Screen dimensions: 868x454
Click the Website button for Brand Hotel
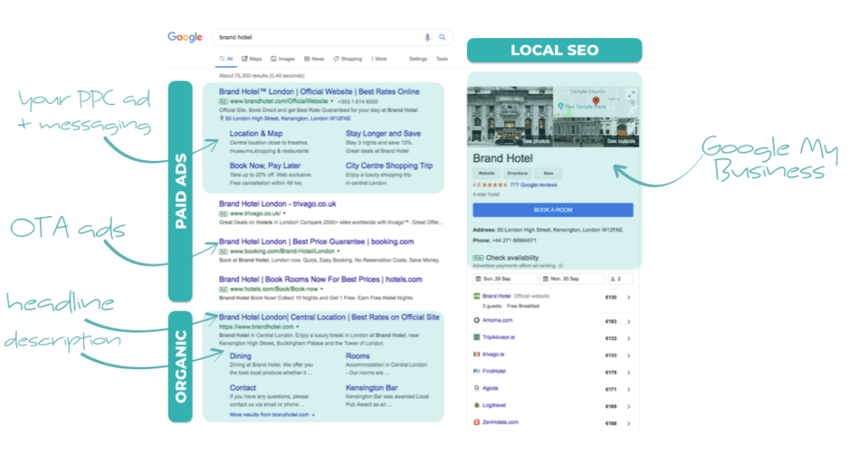pos(486,174)
